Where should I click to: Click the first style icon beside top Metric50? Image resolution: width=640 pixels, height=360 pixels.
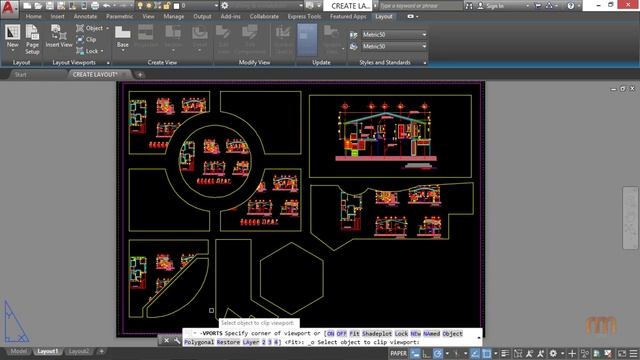point(353,35)
